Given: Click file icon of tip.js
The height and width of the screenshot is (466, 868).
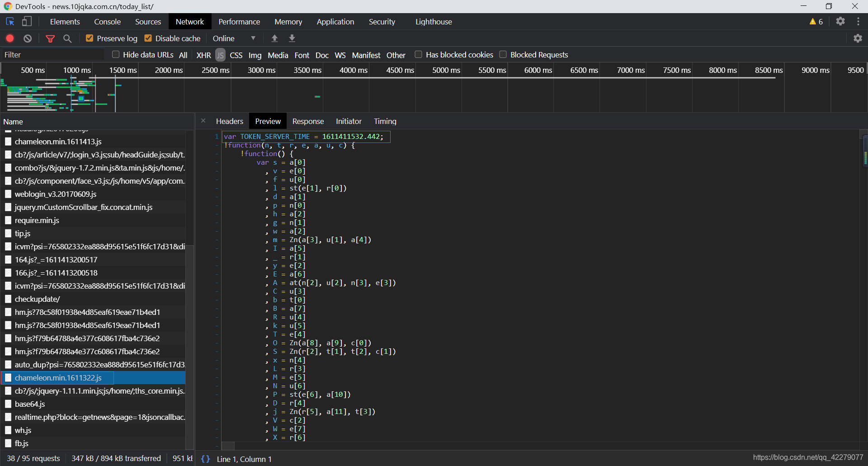Looking at the screenshot, I should tap(8, 233).
